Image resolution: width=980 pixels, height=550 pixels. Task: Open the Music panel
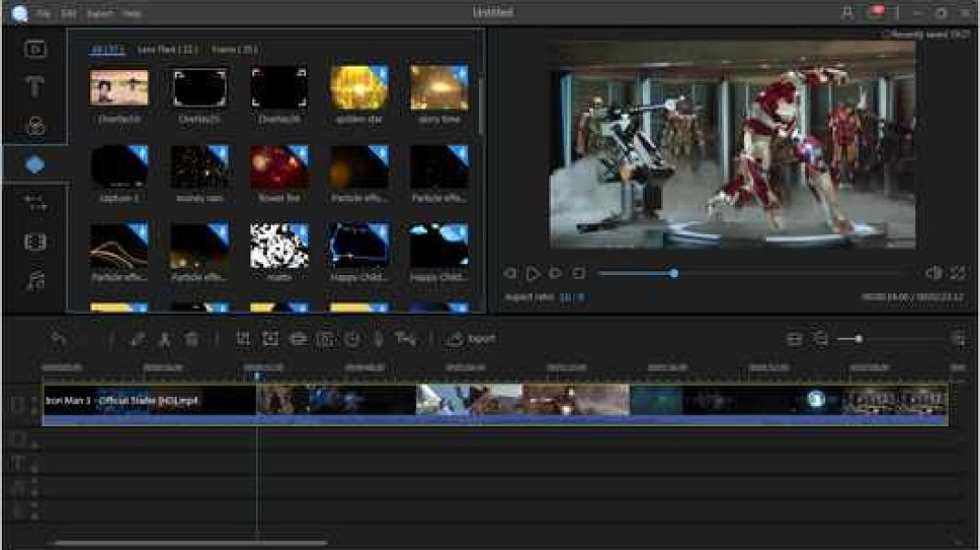tap(35, 280)
